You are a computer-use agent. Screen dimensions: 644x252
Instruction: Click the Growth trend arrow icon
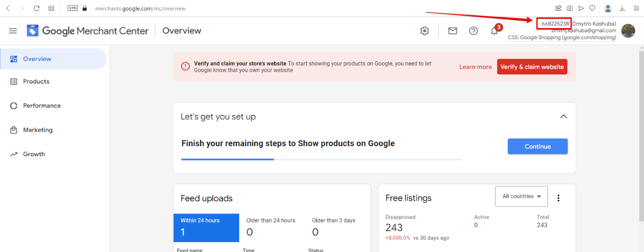tap(14, 154)
